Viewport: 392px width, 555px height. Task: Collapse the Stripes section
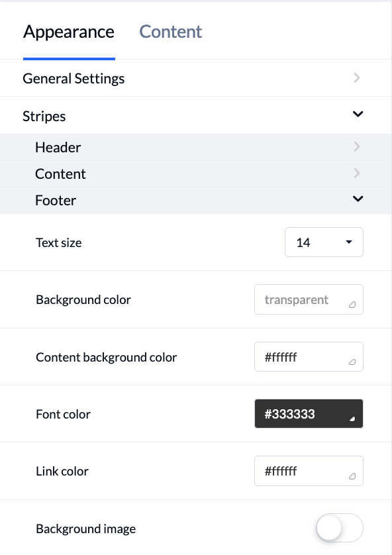point(358,114)
